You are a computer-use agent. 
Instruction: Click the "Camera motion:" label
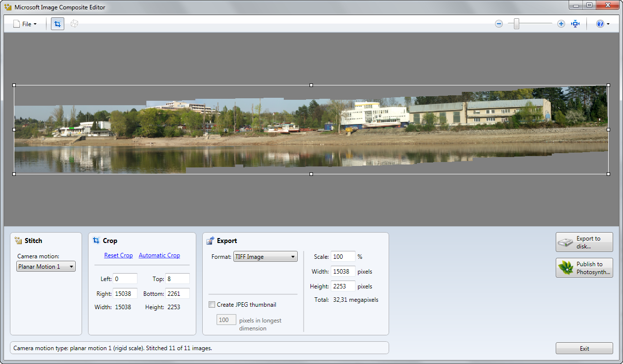38,256
